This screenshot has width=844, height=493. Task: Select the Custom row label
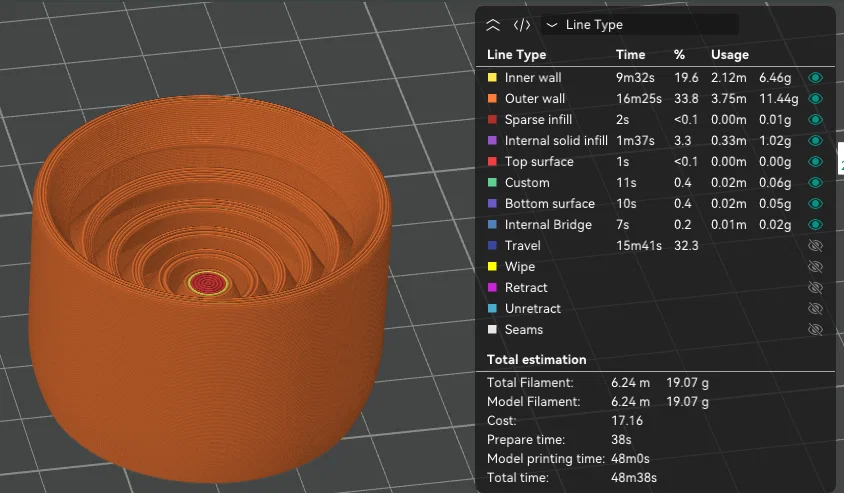(x=527, y=182)
